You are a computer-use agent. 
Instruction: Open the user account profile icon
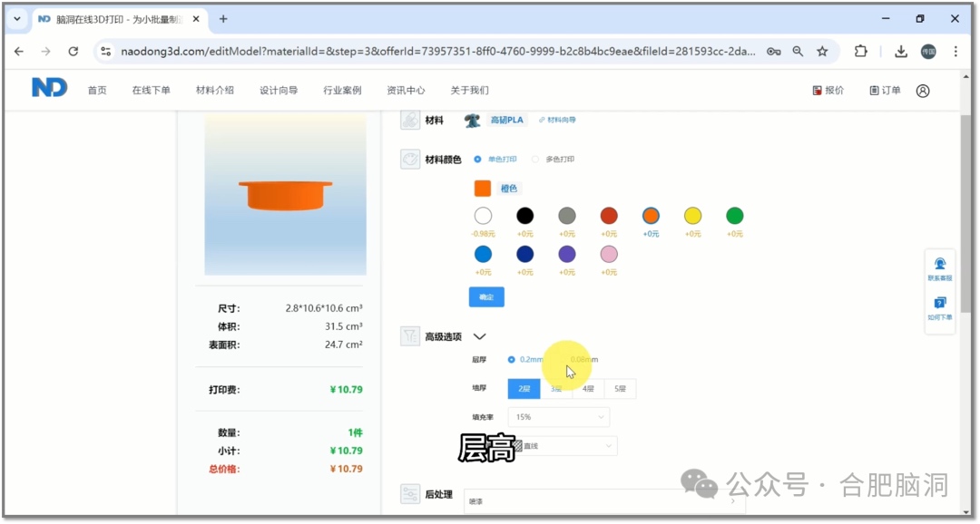923,91
